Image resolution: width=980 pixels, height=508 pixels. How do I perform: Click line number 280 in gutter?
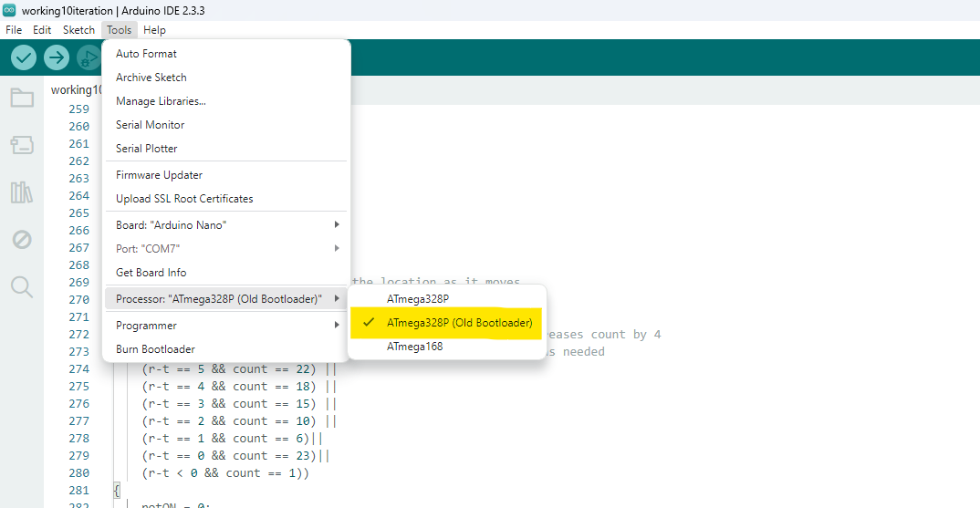(x=78, y=473)
